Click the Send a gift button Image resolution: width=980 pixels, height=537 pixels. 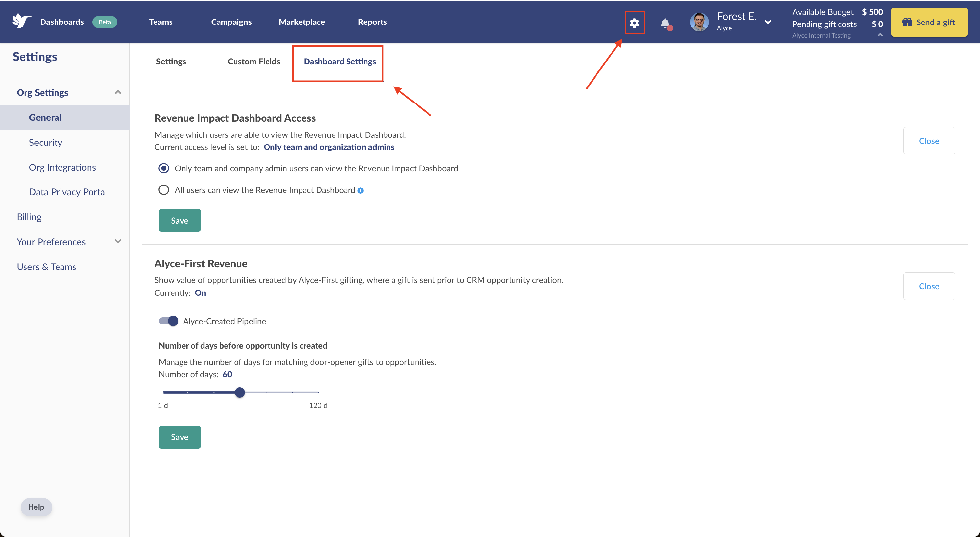929,22
